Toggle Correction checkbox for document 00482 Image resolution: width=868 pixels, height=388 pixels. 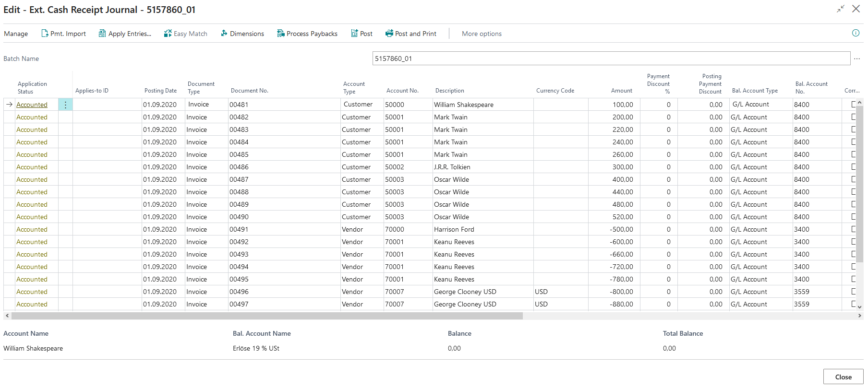[854, 117]
